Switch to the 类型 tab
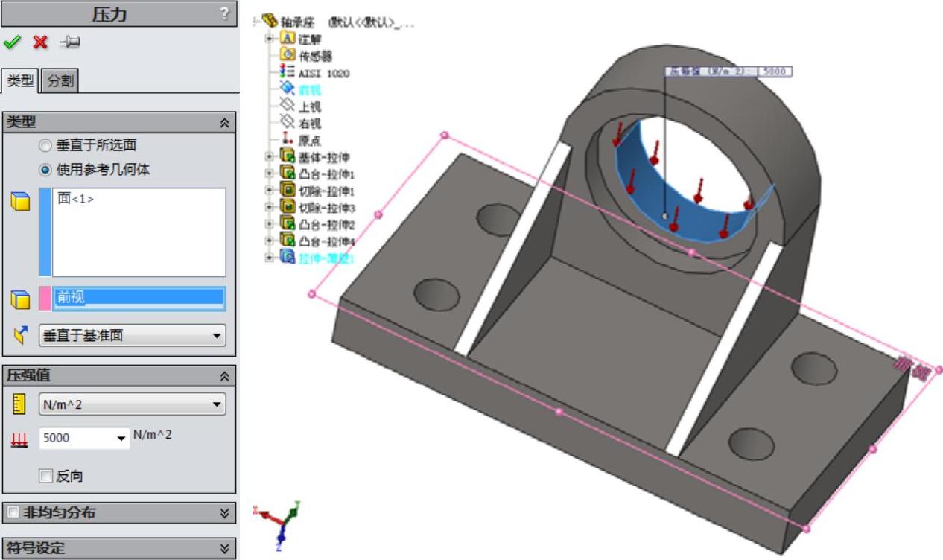Screen dimensions: 943x560 19,81
